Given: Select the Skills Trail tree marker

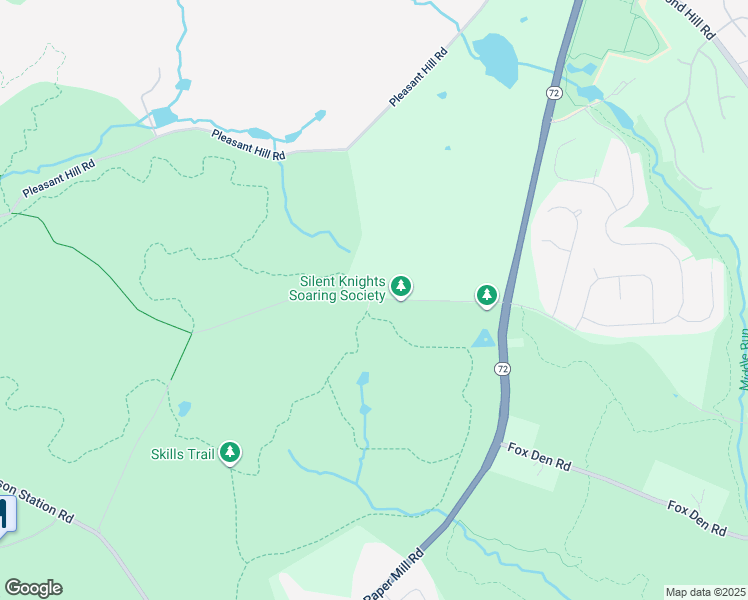Looking at the screenshot, I should (230, 453).
